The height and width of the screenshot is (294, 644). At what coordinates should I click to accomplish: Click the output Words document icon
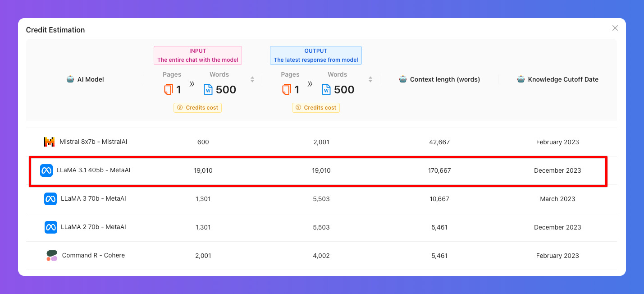tap(326, 89)
